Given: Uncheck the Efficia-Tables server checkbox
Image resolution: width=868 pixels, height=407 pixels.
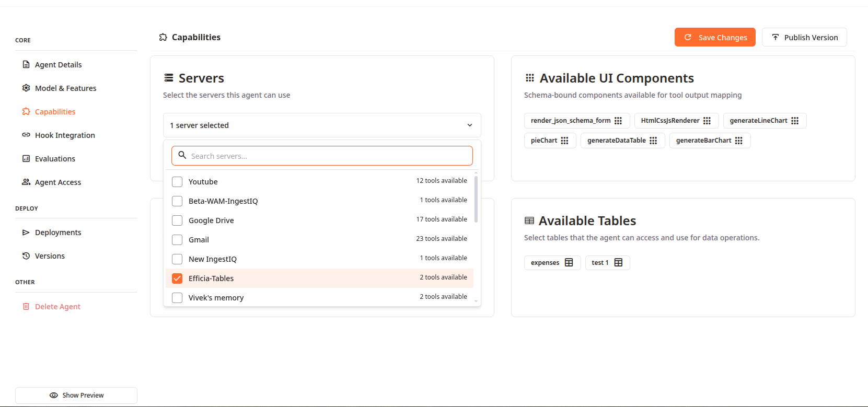Looking at the screenshot, I should 177,278.
